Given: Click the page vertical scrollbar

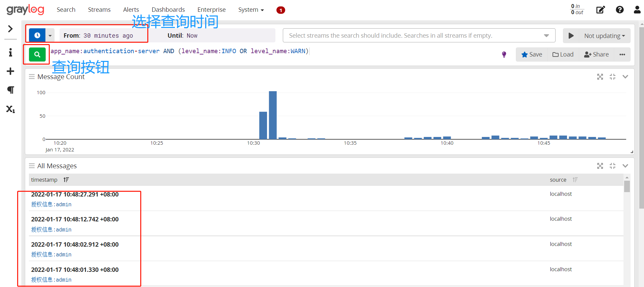Looking at the screenshot, I should (x=641, y=118).
